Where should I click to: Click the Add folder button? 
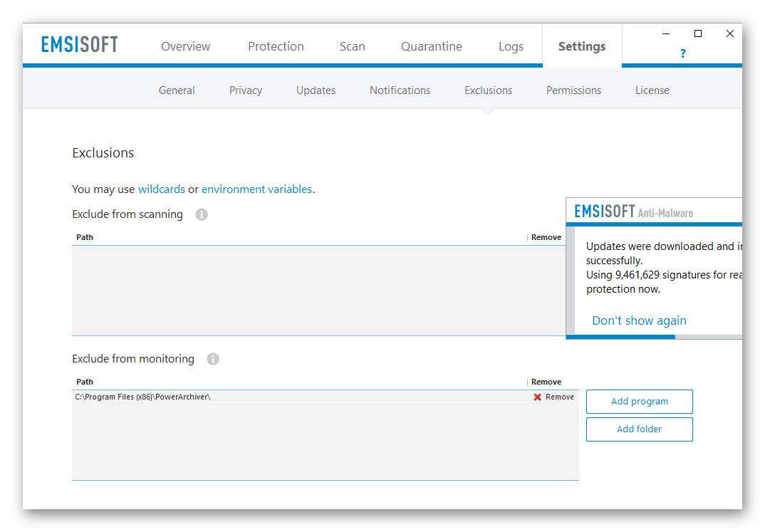click(x=639, y=429)
